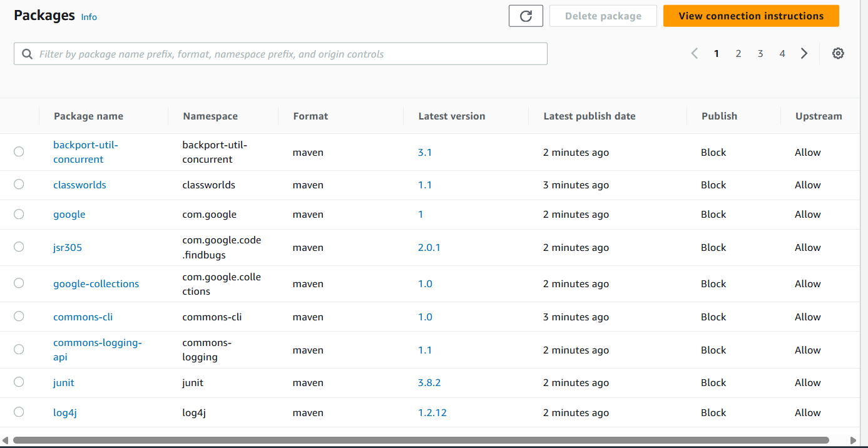Open version 1.0 of commons-cli
This screenshot has width=868, height=448.
pyautogui.click(x=425, y=317)
